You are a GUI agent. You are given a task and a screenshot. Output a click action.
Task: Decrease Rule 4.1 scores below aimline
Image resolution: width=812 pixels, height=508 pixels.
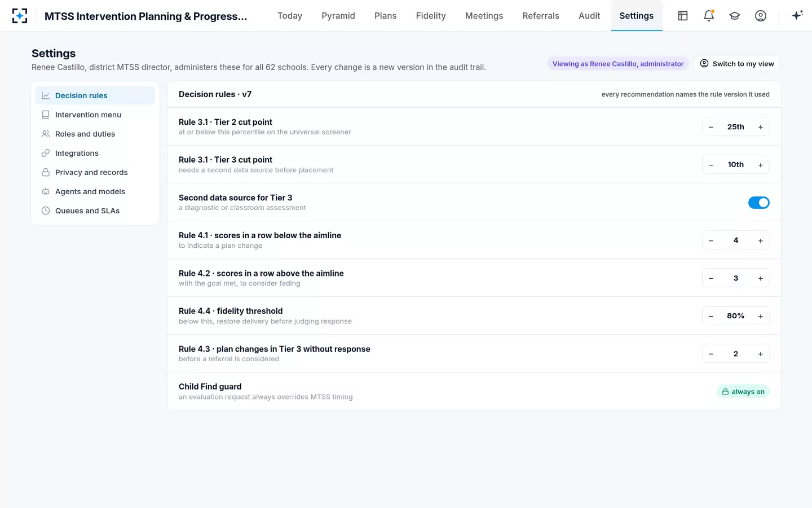711,240
